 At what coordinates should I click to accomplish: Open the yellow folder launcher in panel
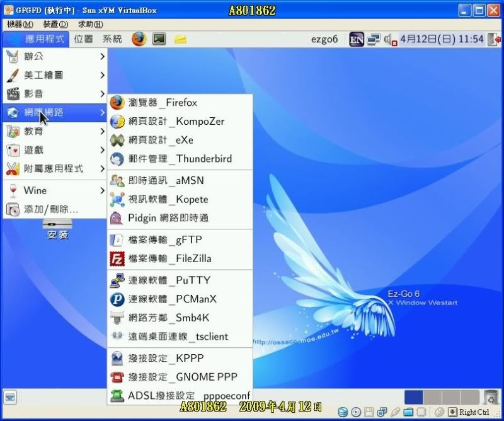pos(180,40)
